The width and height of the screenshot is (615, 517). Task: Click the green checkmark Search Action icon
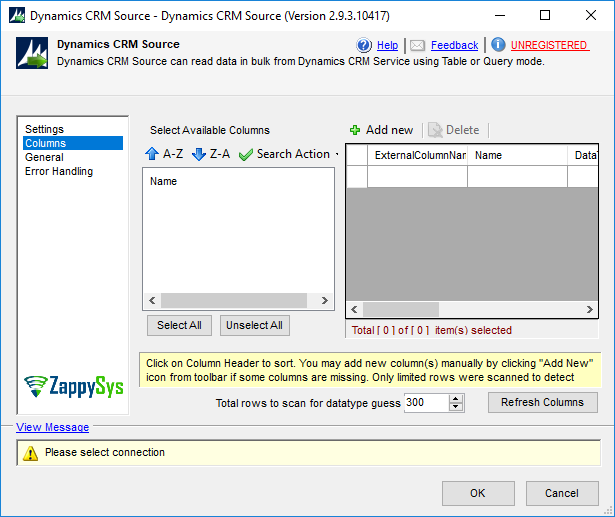[246, 155]
